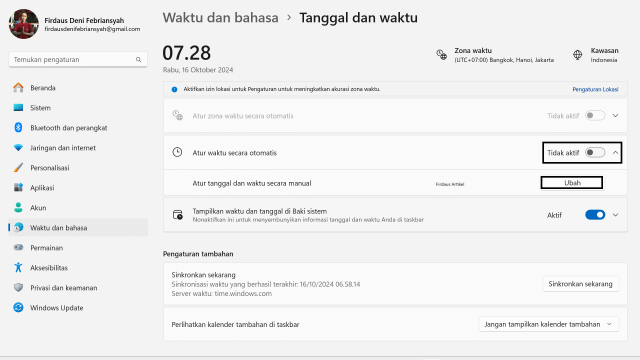This screenshot has width=640, height=360.
Task: Click the user name Firdaus Deni Febriansyah
Action: (84, 20)
